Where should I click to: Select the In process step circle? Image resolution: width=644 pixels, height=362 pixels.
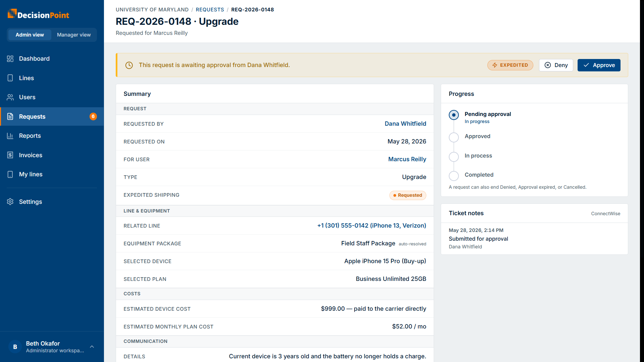454,157
